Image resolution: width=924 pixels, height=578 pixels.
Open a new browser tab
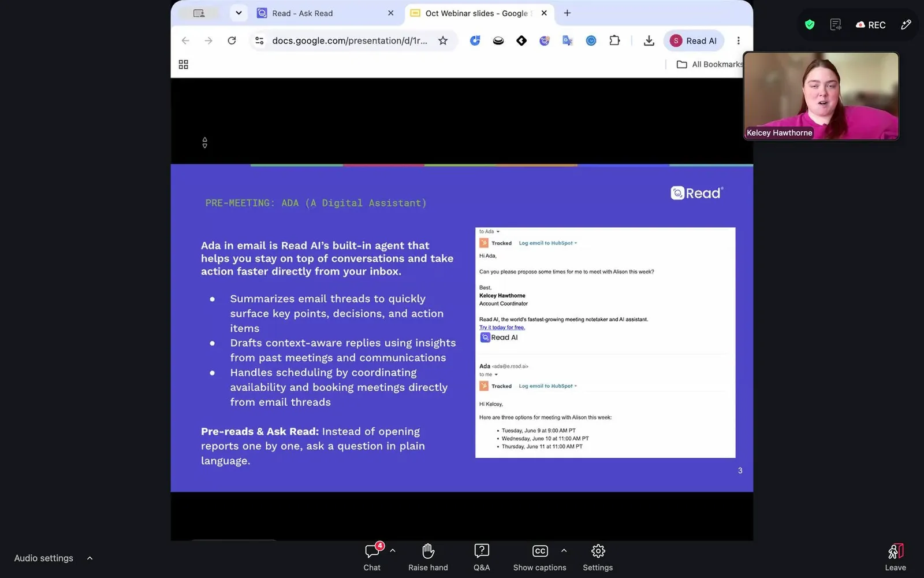pyautogui.click(x=567, y=13)
